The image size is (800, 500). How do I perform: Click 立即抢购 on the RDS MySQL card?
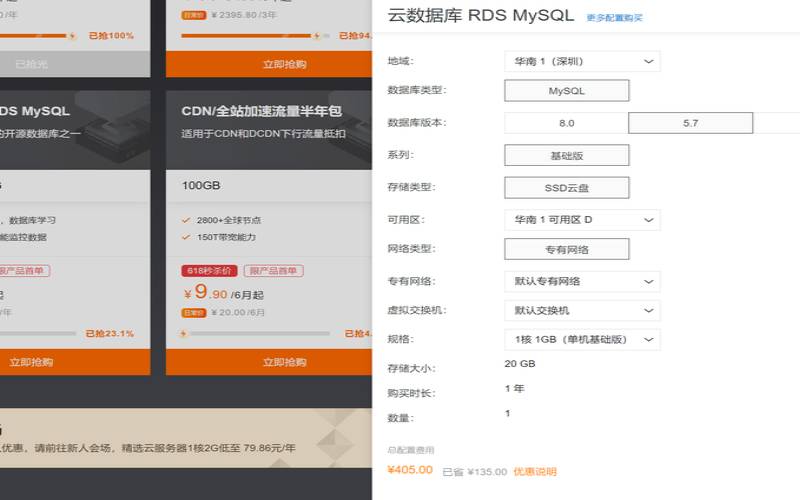pyautogui.click(x=75, y=362)
